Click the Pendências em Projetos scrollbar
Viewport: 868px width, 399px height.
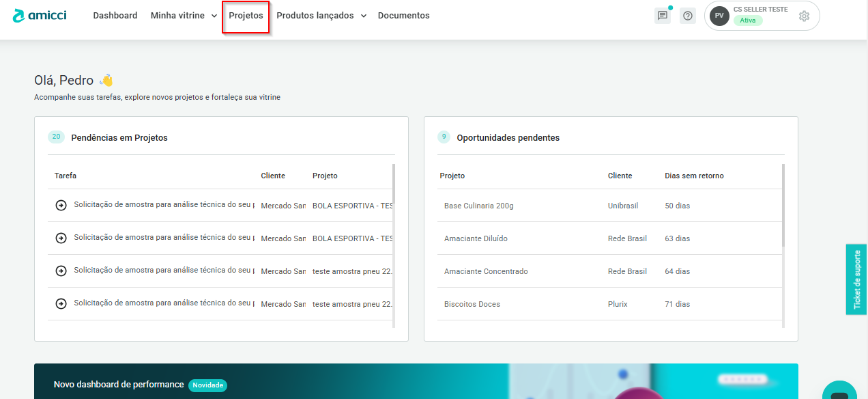pos(393,205)
